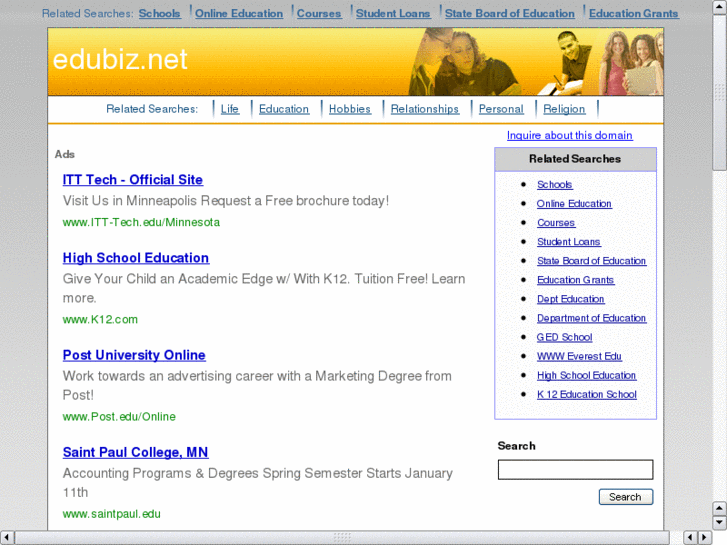The width and height of the screenshot is (727, 545).
Task: Open Education Grants in sidebar list
Action: (x=575, y=280)
